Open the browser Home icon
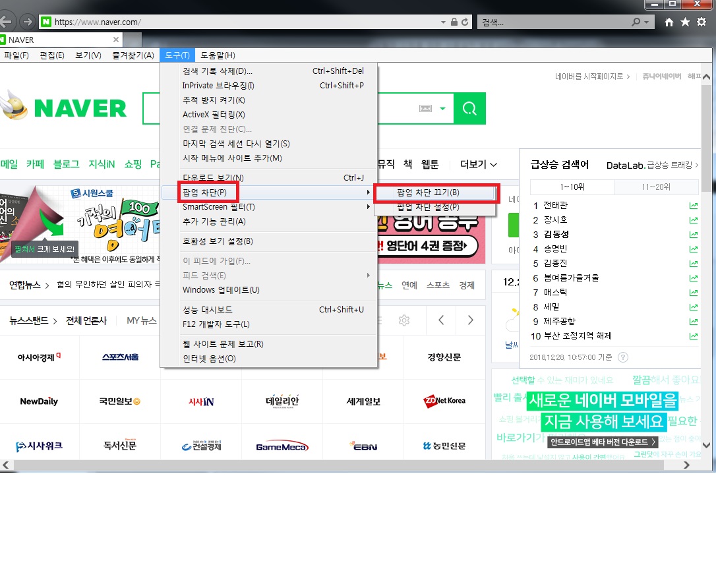 coord(669,22)
